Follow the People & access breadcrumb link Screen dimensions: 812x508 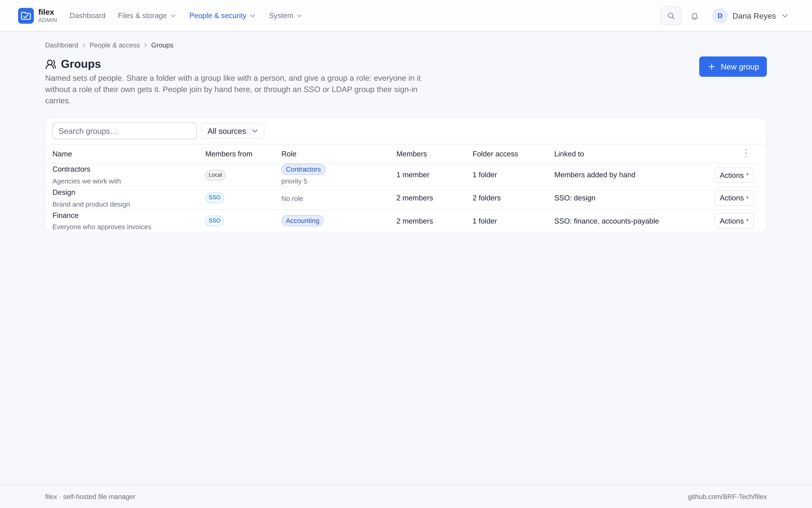point(114,45)
